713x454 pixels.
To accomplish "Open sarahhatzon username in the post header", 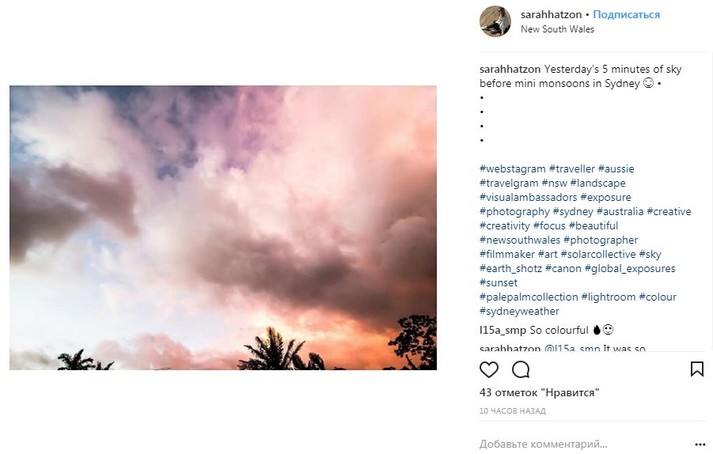I will point(552,15).
